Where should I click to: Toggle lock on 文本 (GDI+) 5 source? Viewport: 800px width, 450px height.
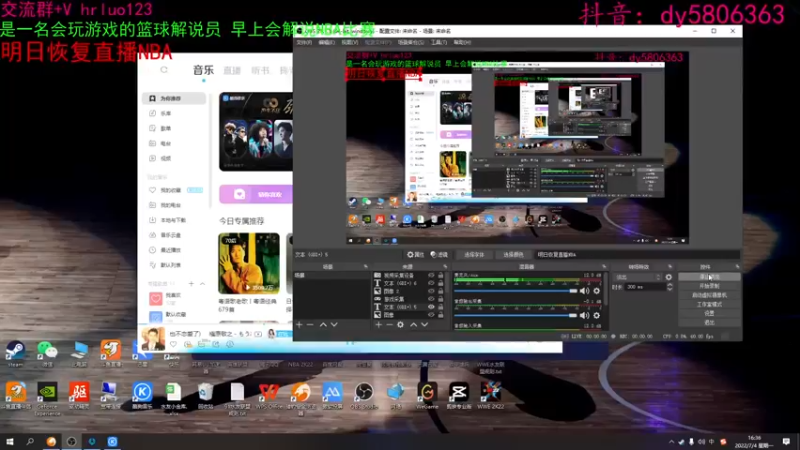click(x=440, y=307)
